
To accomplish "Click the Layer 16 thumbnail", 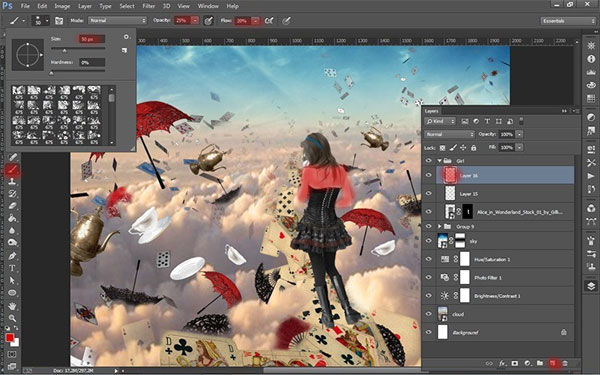I will tap(450, 175).
